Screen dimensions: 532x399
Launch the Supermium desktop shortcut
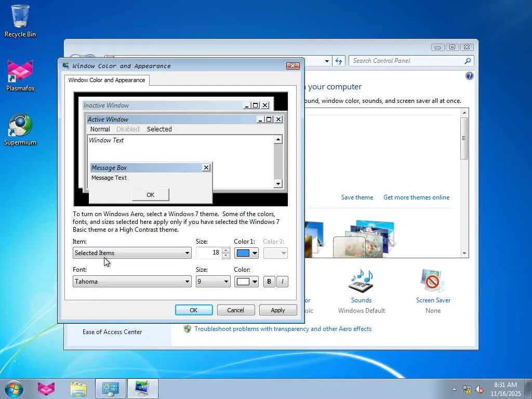[20, 129]
